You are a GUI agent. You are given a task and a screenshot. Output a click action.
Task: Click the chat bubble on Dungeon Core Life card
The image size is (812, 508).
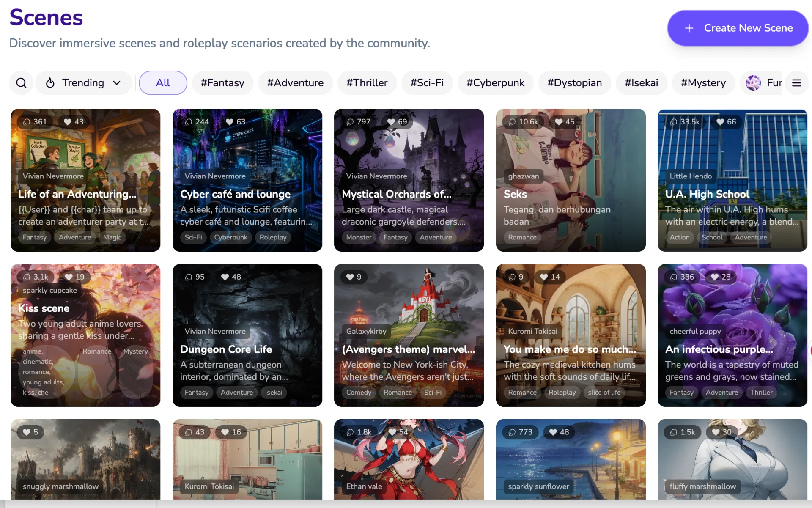[189, 277]
